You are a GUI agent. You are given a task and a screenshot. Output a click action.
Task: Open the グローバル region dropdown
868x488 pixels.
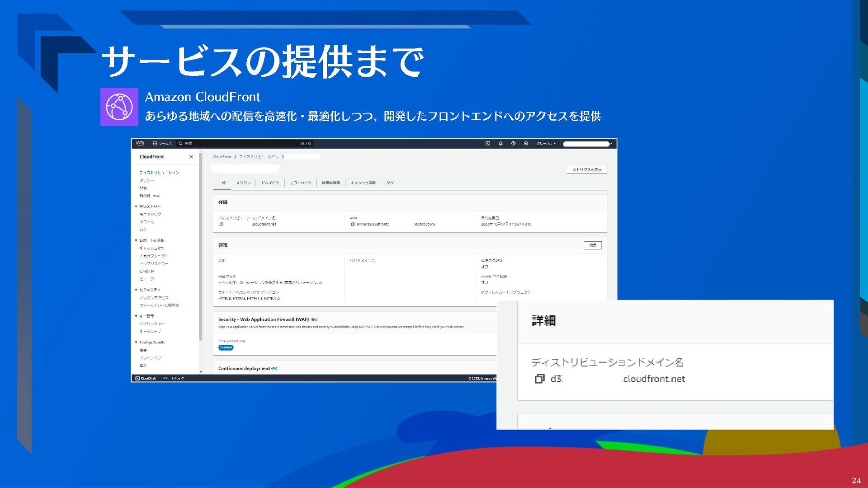point(546,143)
